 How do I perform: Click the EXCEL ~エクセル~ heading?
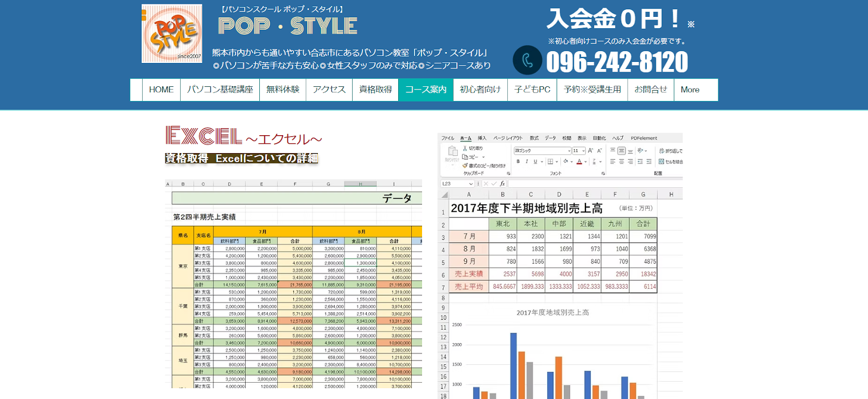point(244,136)
